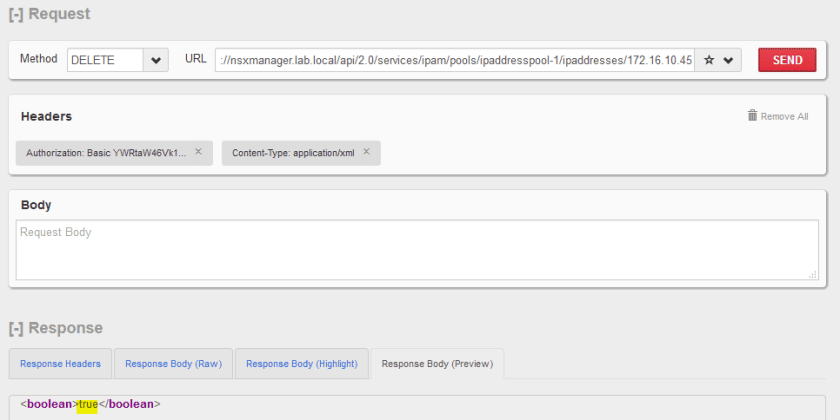Collapse the Request section header

tap(49, 14)
